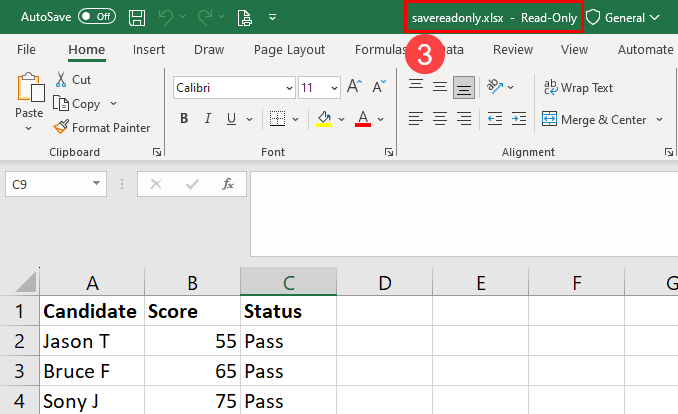Select the Home ribbon tab
The width and height of the screenshot is (678, 414).
(x=86, y=50)
